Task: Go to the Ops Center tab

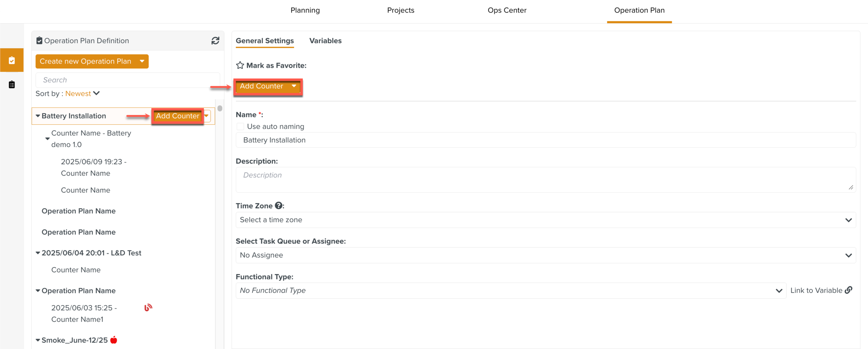Action: point(507,10)
